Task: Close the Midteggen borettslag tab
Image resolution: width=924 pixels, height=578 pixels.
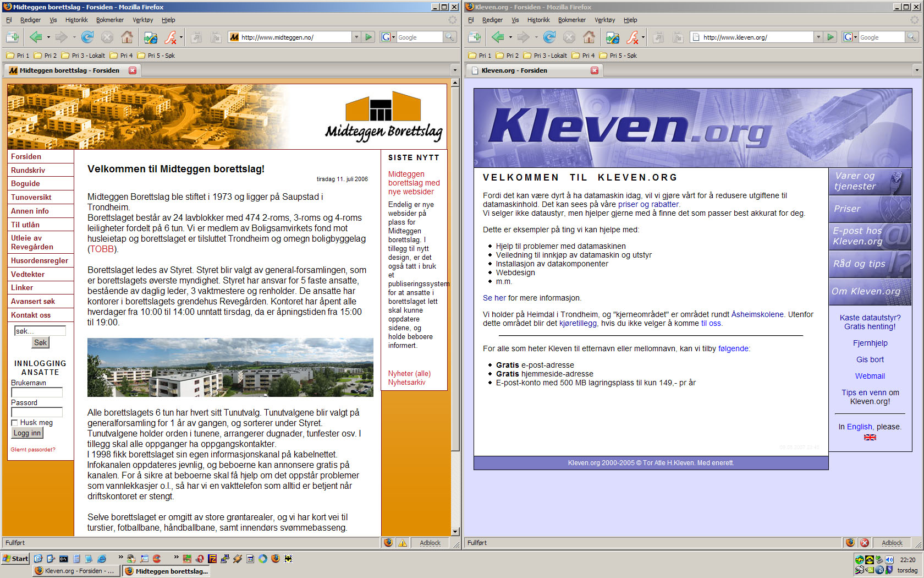Action: click(133, 70)
